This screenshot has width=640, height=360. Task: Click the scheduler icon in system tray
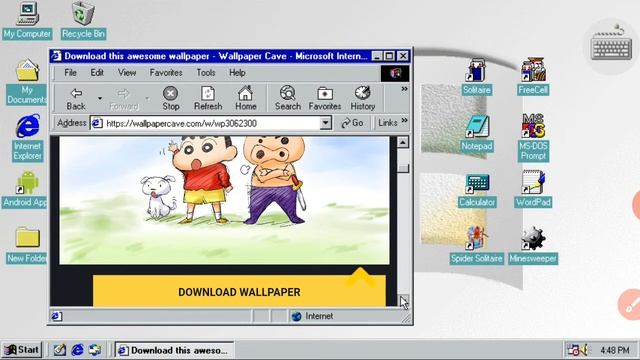pos(573,350)
